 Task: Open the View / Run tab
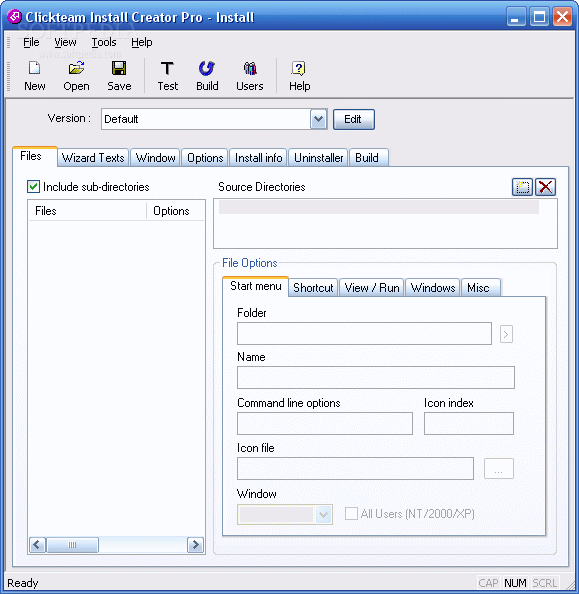[372, 288]
